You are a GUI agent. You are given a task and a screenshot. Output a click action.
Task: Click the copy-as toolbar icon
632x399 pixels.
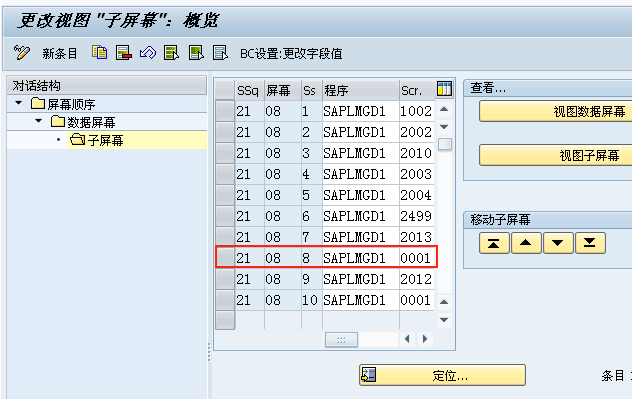100,52
